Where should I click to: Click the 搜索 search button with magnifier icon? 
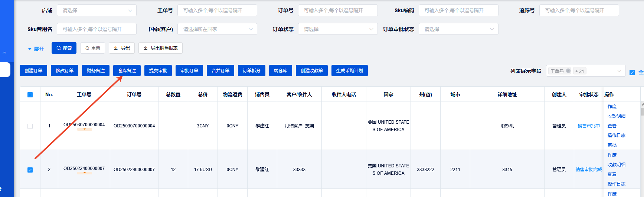(x=64, y=48)
